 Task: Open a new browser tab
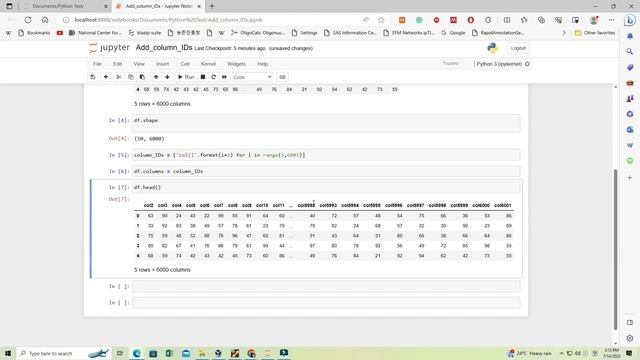(212, 6)
